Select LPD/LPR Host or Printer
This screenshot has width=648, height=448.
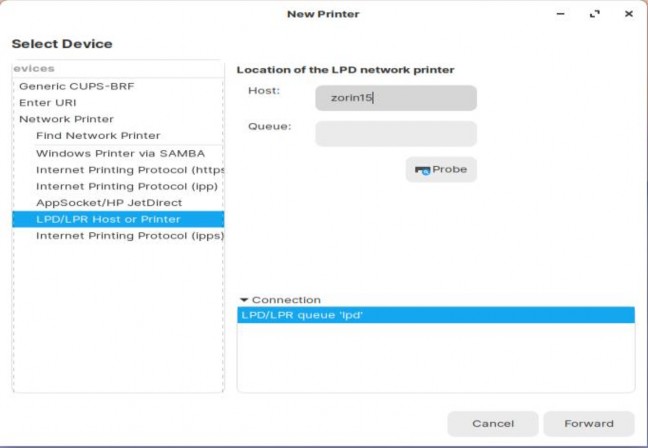point(108,219)
